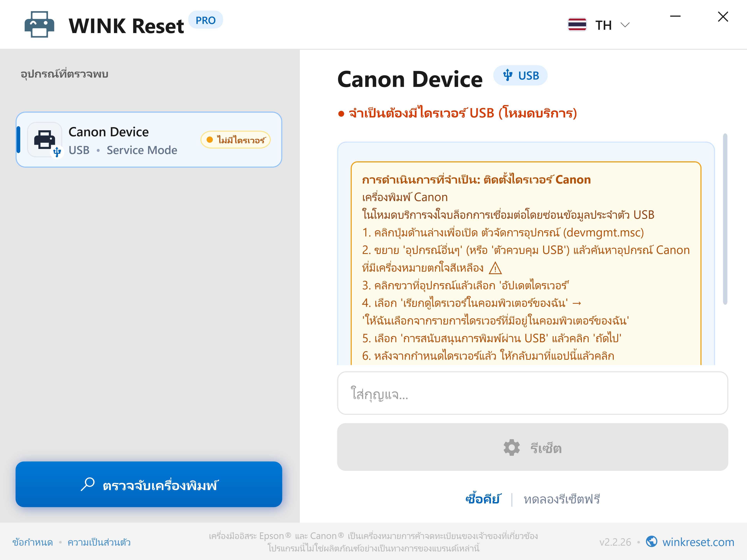Click the ใส่กุญแจ key input field
The height and width of the screenshot is (560, 747).
coord(533,393)
